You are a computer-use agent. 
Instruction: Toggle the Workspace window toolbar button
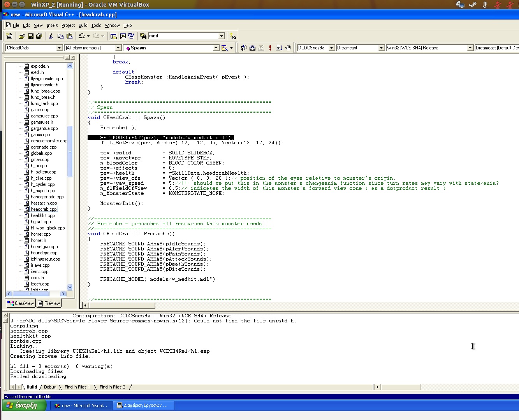pyautogui.click(x=113, y=36)
